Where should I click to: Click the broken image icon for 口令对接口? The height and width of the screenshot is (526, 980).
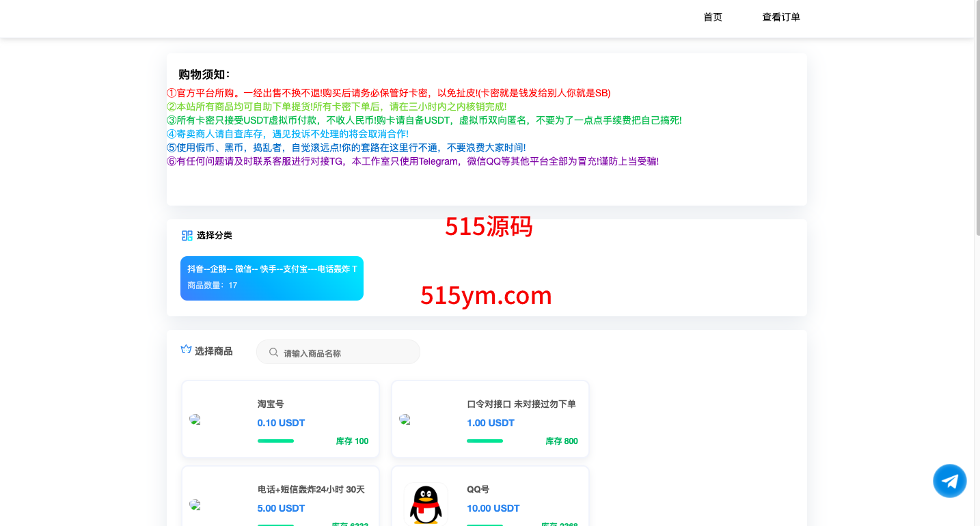tap(405, 419)
